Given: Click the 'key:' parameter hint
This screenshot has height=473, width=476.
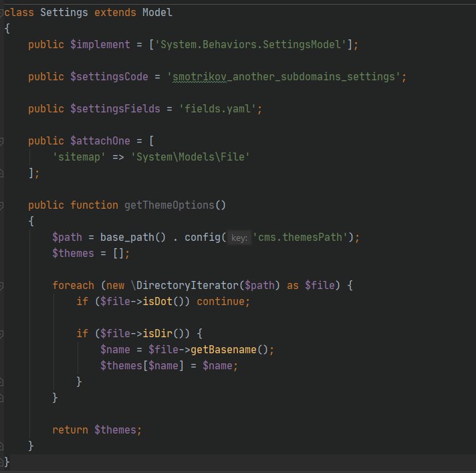Looking at the screenshot, I should tap(239, 238).
